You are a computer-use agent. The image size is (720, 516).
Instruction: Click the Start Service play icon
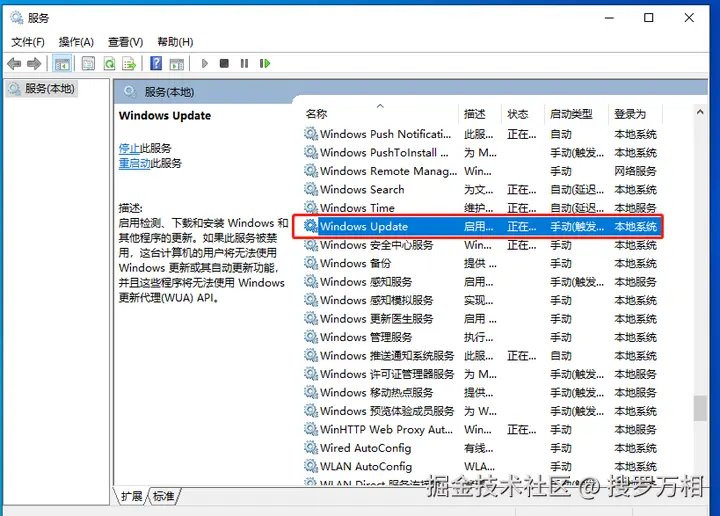coord(205,63)
